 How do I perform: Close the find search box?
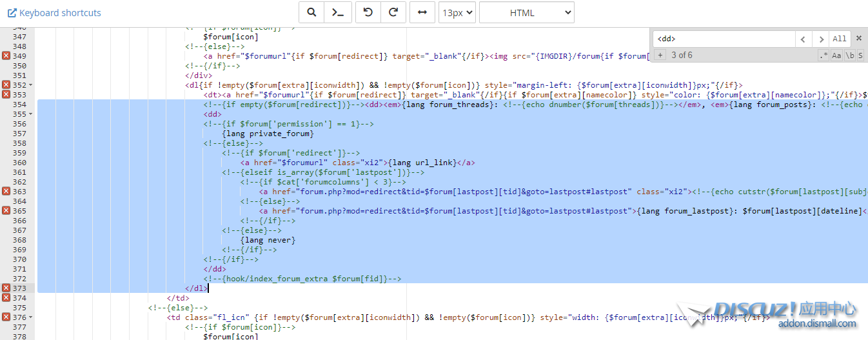[x=858, y=39]
